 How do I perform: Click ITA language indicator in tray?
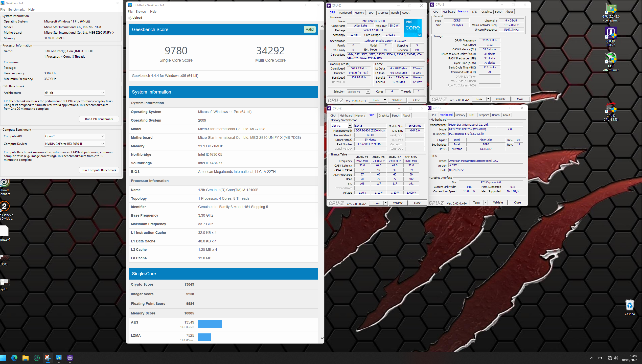pos(600,358)
